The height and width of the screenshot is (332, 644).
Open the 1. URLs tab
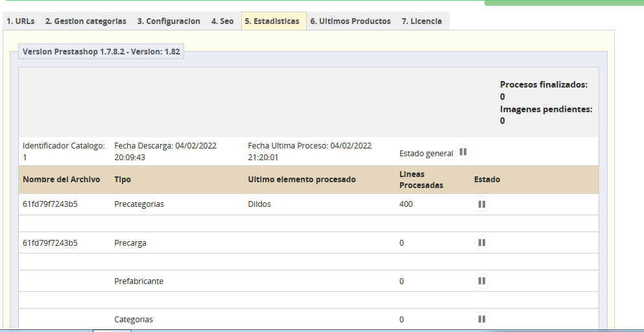20,21
